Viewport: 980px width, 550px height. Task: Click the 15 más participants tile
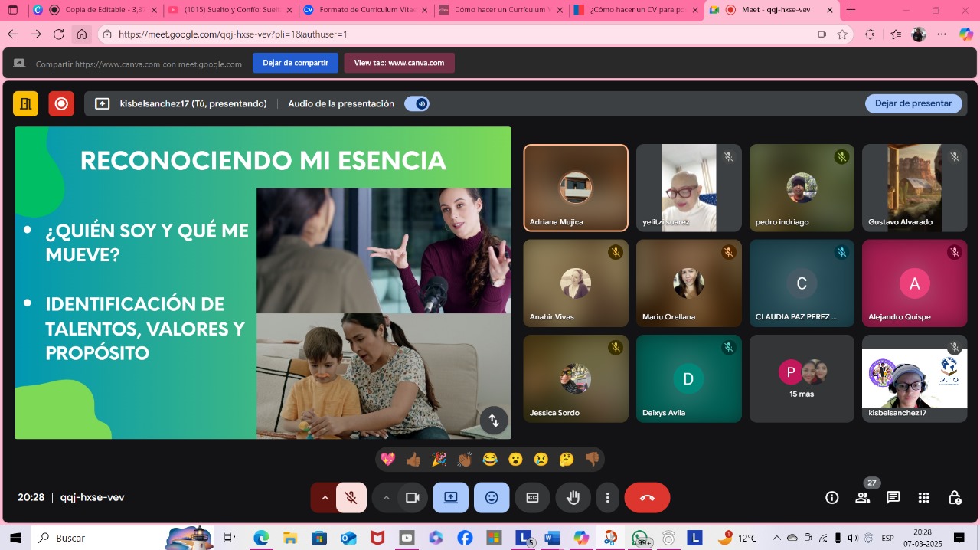[802, 378]
